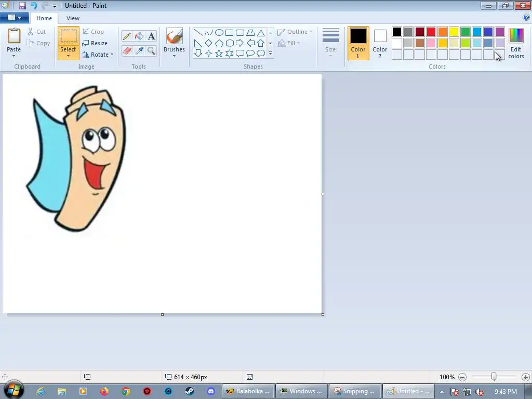Open Snipping Tool from the taskbar
The width and height of the screenshot is (532, 399).
[x=355, y=391]
